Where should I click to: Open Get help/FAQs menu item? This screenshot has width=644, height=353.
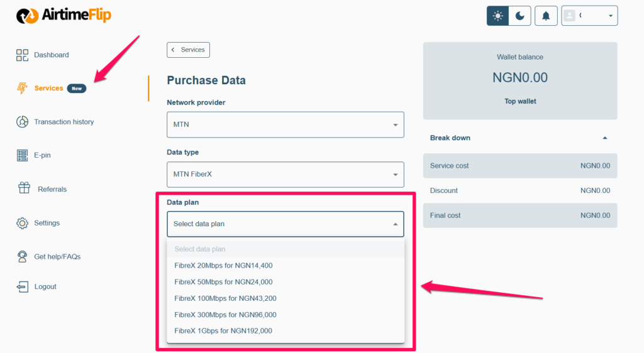pyautogui.click(x=57, y=257)
